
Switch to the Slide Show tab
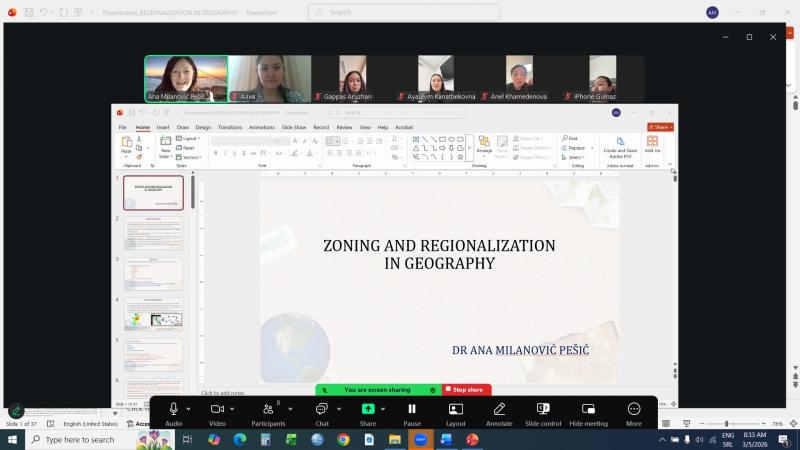click(x=293, y=128)
